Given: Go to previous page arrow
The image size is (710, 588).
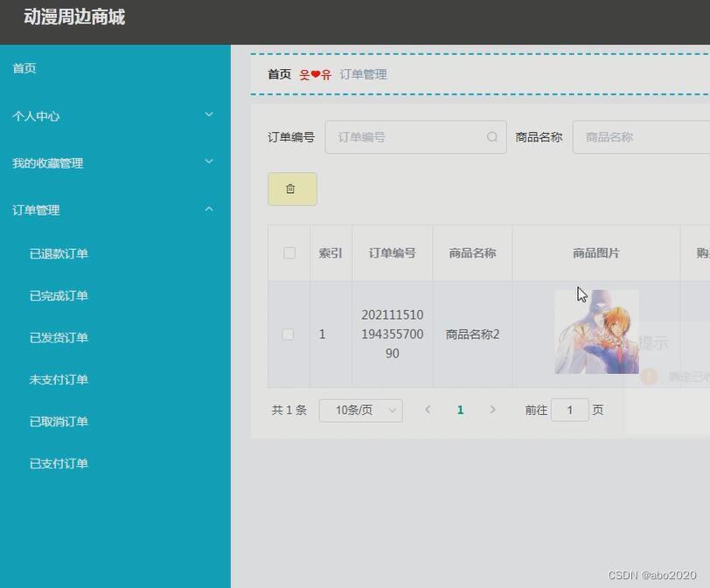Looking at the screenshot, I should [428, 410].
